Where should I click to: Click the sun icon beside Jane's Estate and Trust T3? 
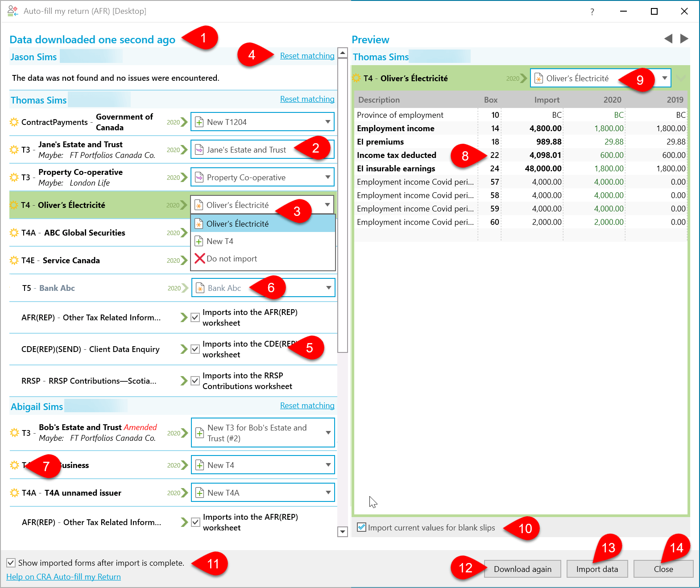click(x=14, y=149)
